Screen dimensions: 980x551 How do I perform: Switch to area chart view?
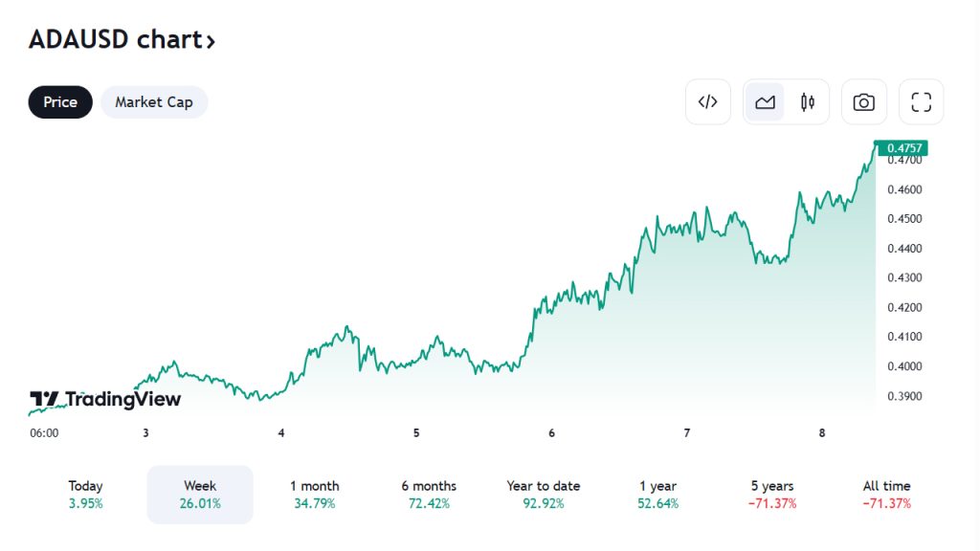pos(765,102)
